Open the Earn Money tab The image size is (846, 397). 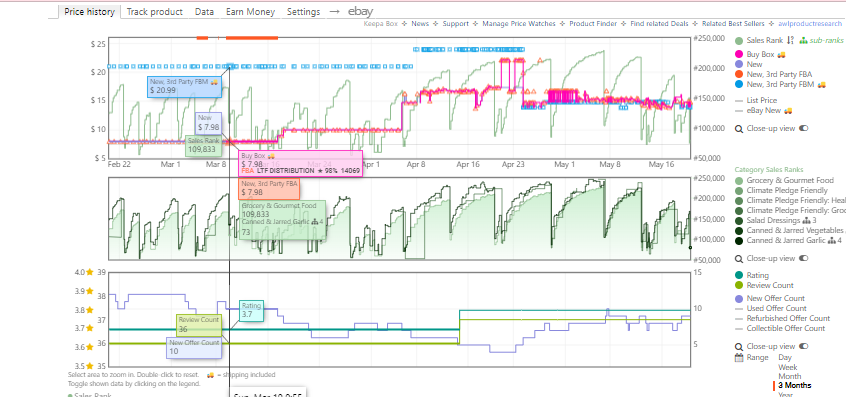pyautogui.click(x=250, y=11)
